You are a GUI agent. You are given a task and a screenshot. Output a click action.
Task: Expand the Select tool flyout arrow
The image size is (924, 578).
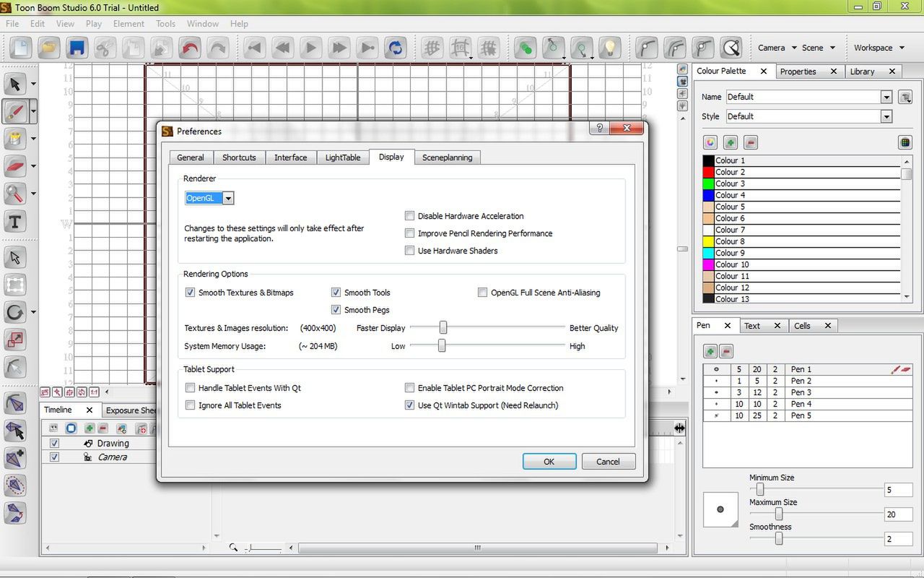(33, 85)
